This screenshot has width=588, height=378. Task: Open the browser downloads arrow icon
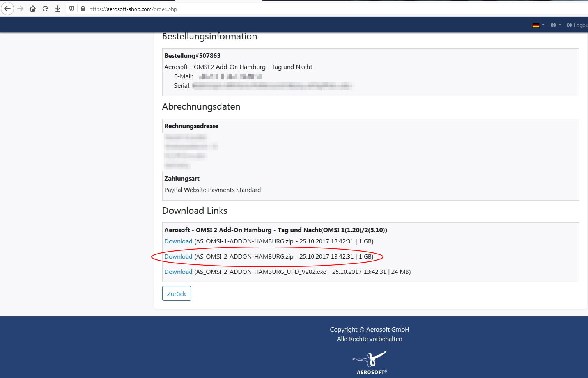[x=58, y=9]
